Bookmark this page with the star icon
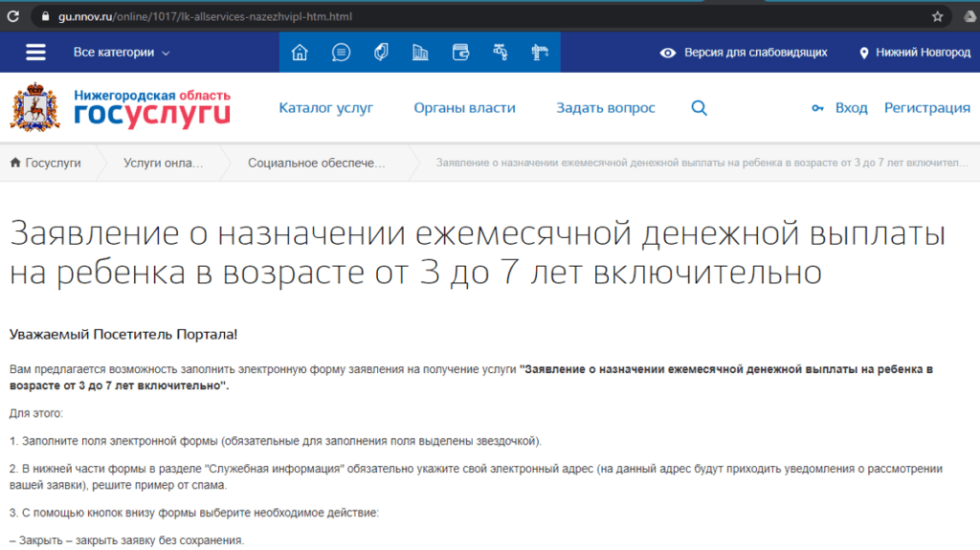 [x=937, y=16]
